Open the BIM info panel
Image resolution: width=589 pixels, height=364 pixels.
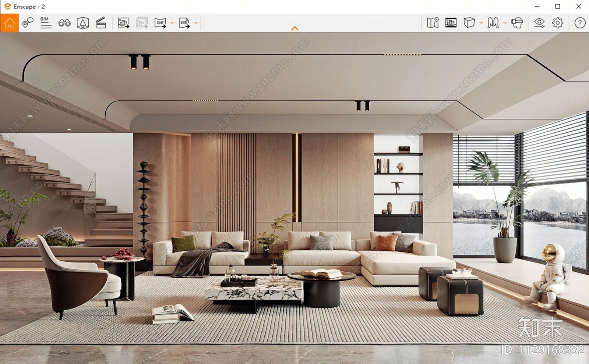point(46,23)
